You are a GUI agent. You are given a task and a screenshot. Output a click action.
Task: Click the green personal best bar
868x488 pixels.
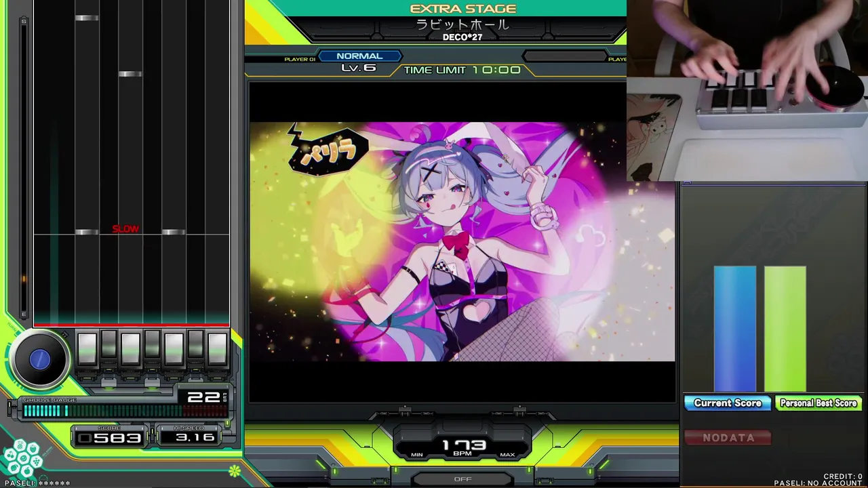coord(785,329)
